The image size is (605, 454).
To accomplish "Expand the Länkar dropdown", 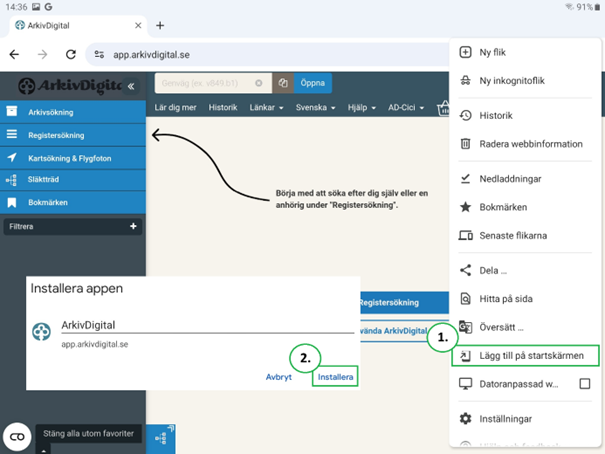I will pyautogui.click(x=266, y=108).
